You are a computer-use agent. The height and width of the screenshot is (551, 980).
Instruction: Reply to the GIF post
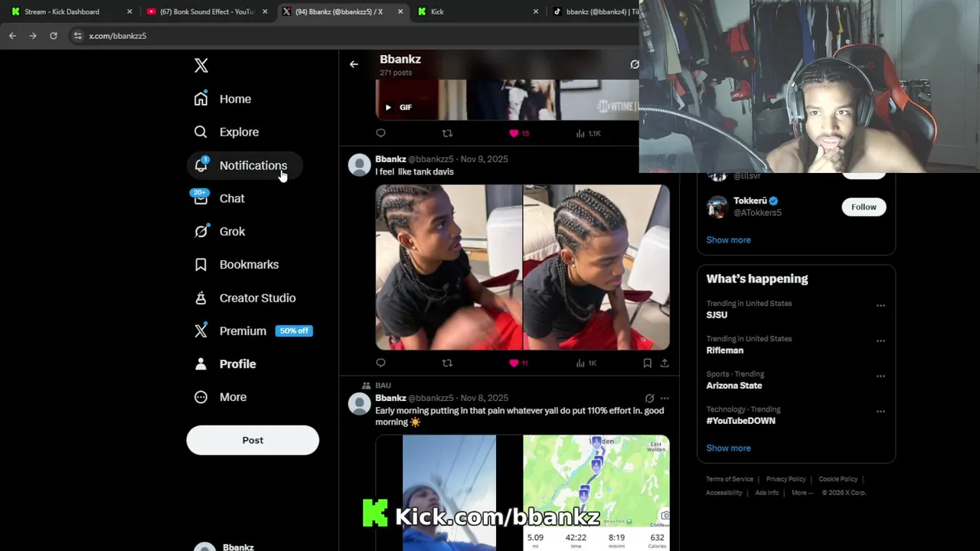381,133
